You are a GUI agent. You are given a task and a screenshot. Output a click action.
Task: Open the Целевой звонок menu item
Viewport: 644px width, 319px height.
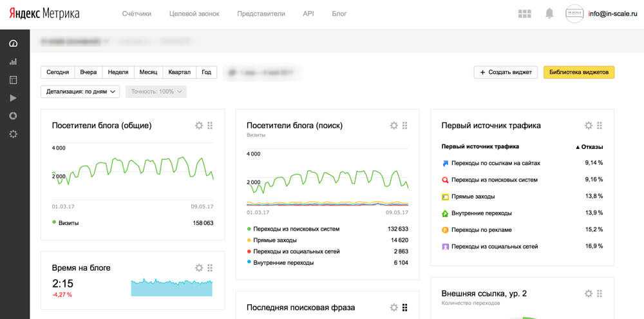tap(194, 14)
